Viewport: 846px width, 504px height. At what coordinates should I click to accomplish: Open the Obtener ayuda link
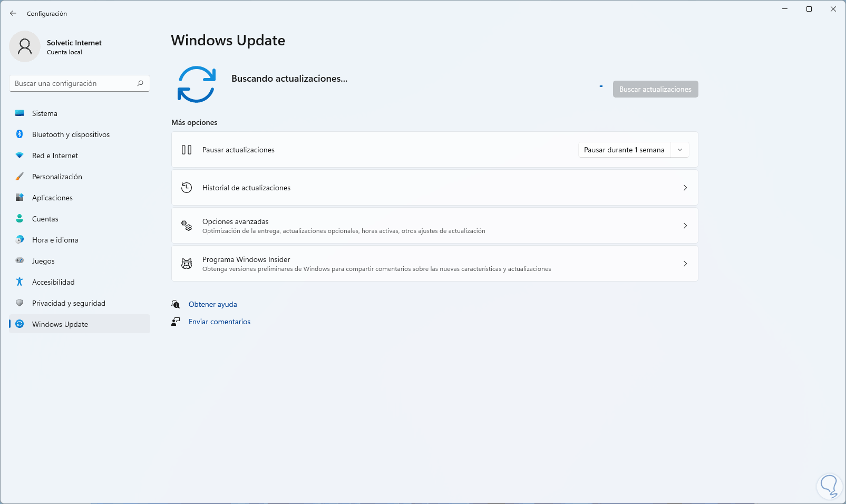tap(213, 304)
